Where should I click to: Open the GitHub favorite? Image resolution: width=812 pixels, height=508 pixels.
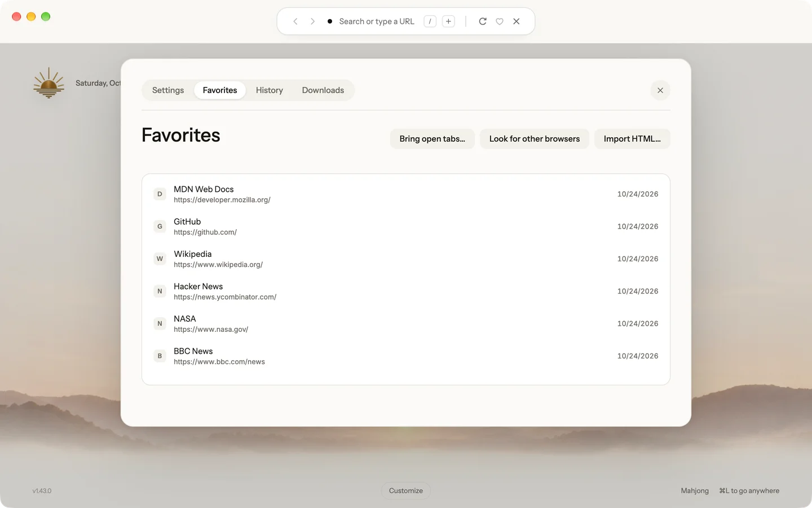tap(406, 226)
